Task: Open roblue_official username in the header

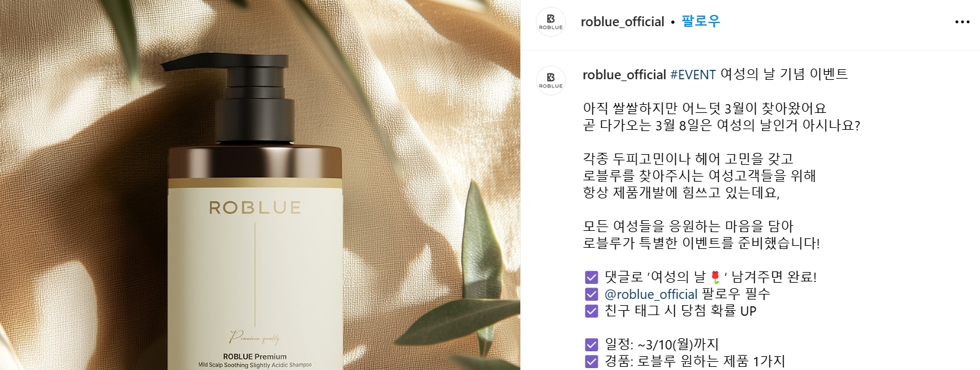Action: [x=622, y=22]
